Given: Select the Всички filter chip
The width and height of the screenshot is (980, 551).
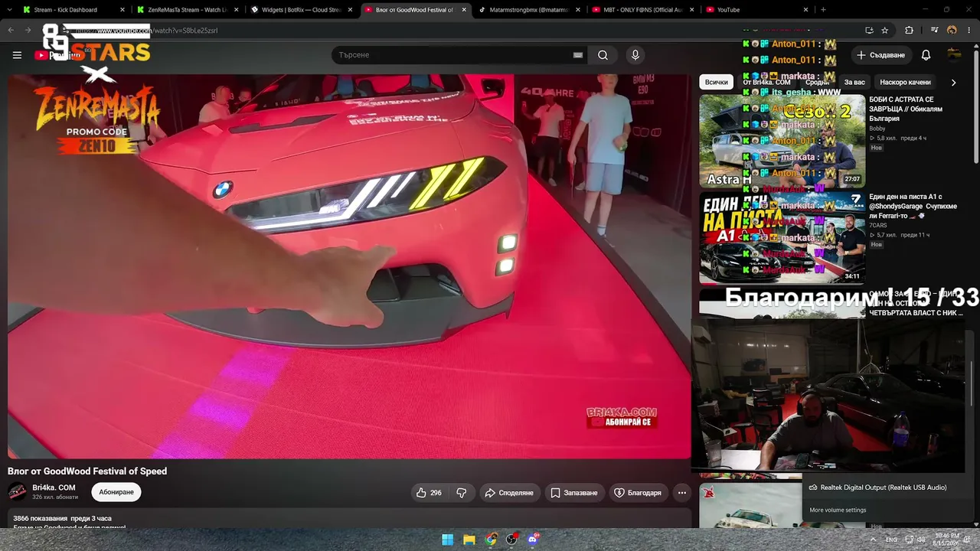Looking at the screenshot, I should click(x=717, y=82).
